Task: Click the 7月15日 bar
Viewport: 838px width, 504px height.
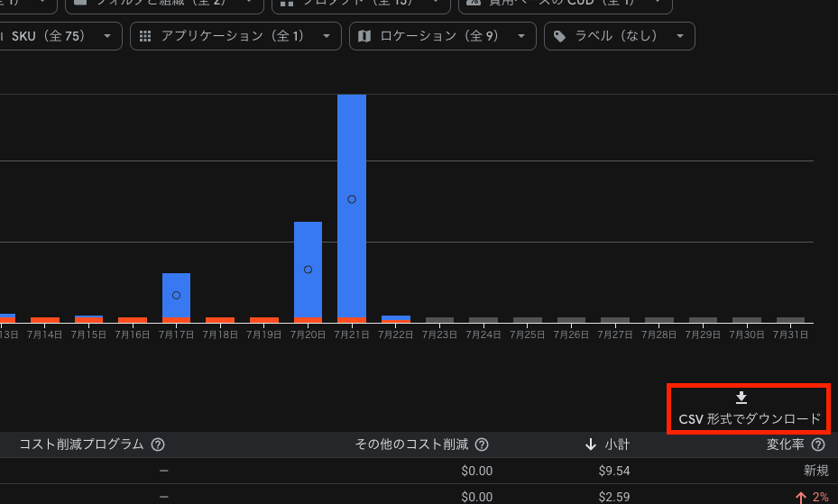Action: tap(88, 319)
